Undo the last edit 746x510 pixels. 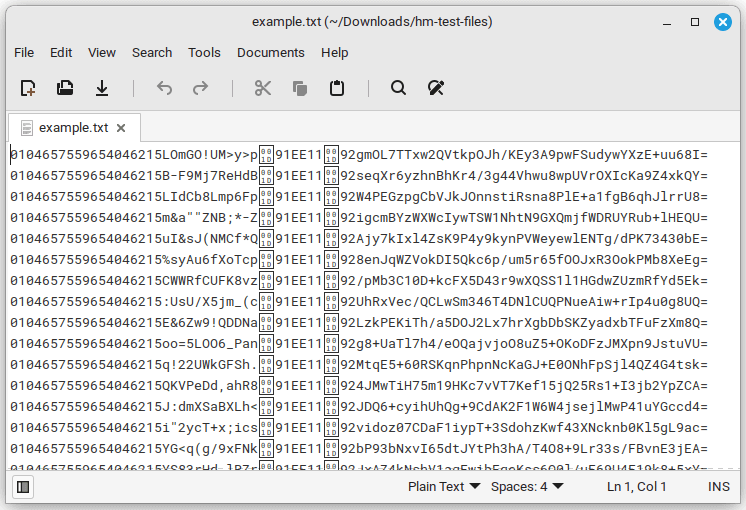click(164, 88)
